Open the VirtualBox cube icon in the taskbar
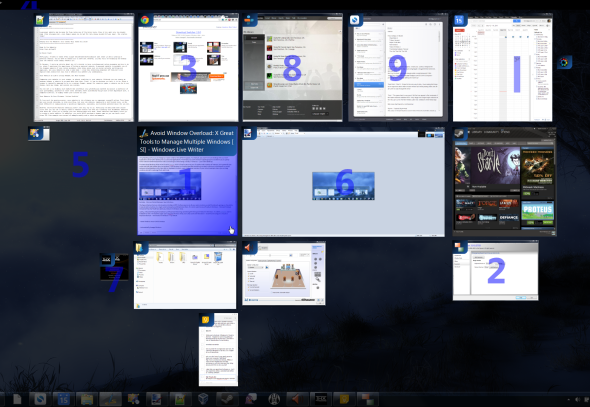Image resolution: width=590 pixels, height=407 pixels. coord(203,399)
